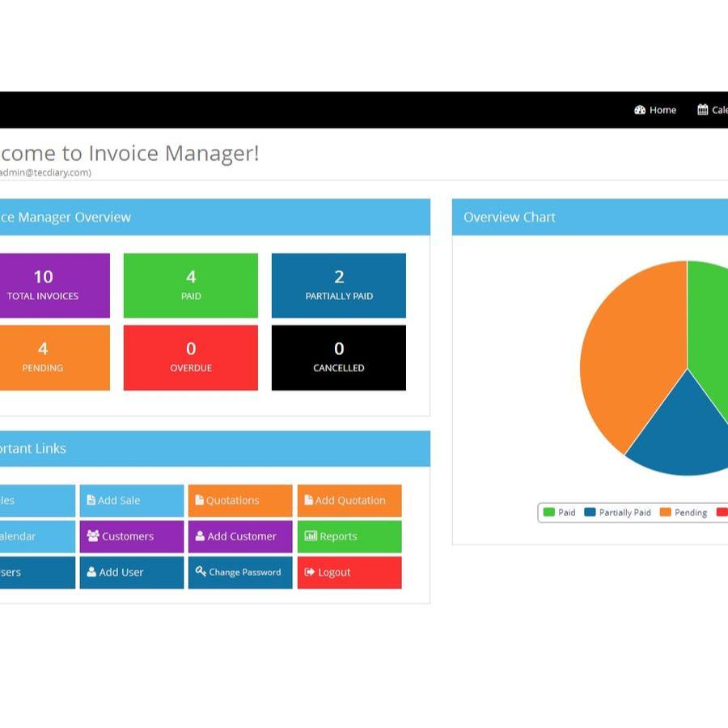Click the Customers group icon
The height and width of the screenshot is (728, 728).
click(93, 535)
